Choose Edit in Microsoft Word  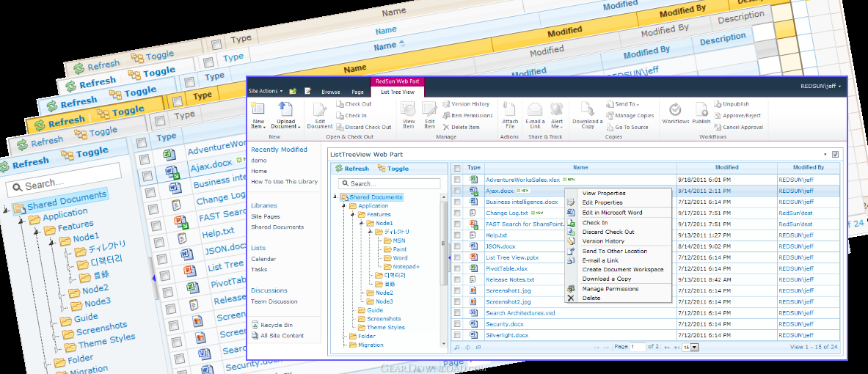pos(612,213)
